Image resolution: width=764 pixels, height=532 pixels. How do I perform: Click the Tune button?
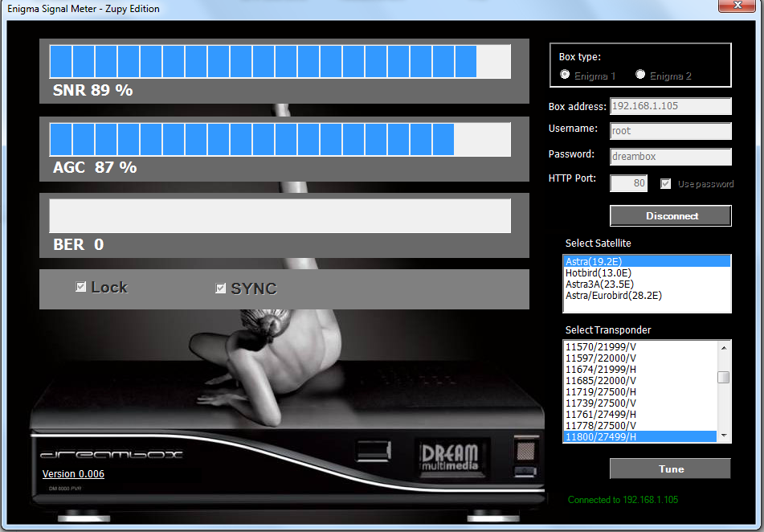(670, 469)
